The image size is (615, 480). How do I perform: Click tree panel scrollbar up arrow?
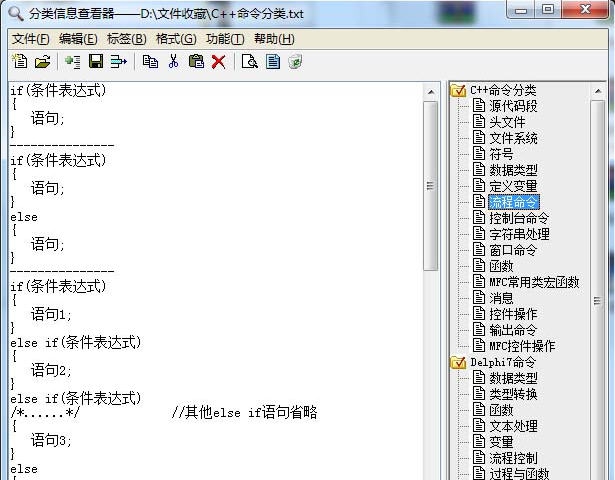pyautogui.click(x=598, y=91)
